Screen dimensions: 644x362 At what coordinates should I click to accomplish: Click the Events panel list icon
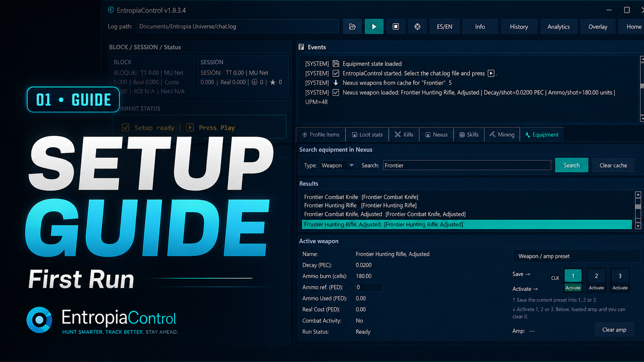(x=301, y=47)
